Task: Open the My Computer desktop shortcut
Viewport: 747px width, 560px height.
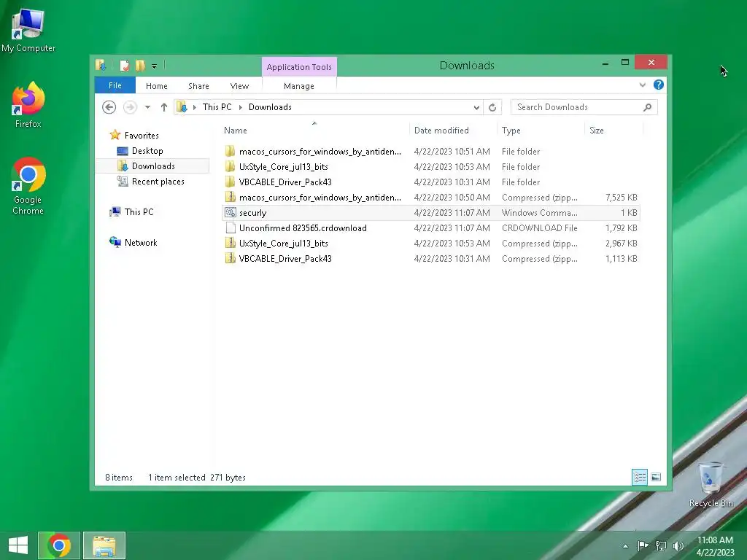Action: tap(28, 31)
